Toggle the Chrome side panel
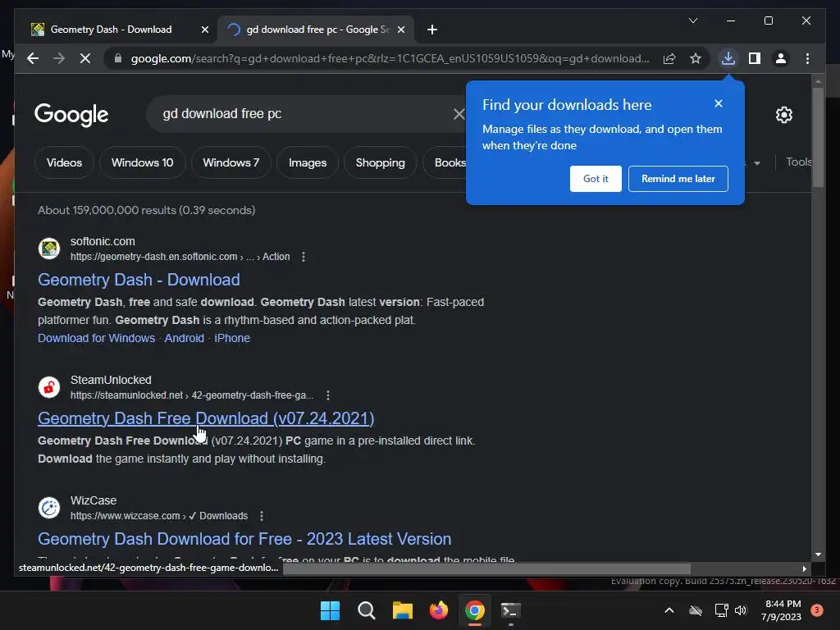Screen dimensions: 840x630 (x=755, y=58)
